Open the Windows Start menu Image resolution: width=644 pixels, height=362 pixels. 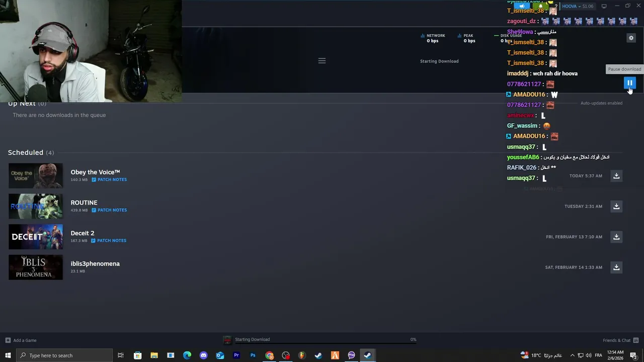tap(8, 355)
